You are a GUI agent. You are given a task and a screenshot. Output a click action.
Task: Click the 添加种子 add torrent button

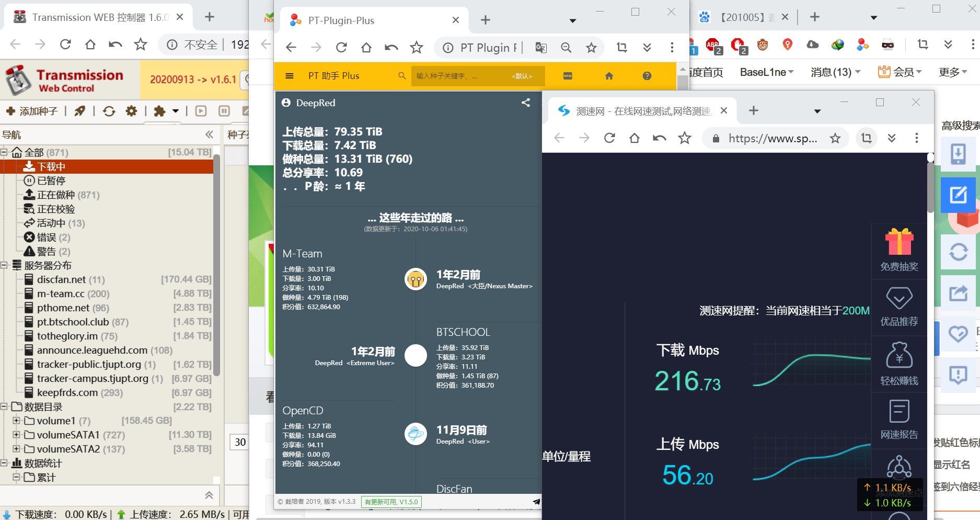point(31,111)
